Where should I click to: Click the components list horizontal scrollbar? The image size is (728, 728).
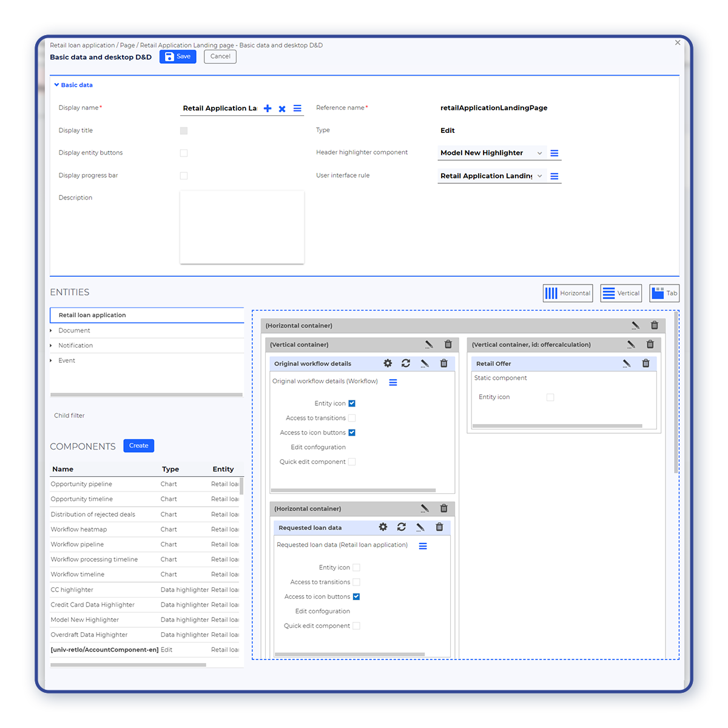coord(128,665)
